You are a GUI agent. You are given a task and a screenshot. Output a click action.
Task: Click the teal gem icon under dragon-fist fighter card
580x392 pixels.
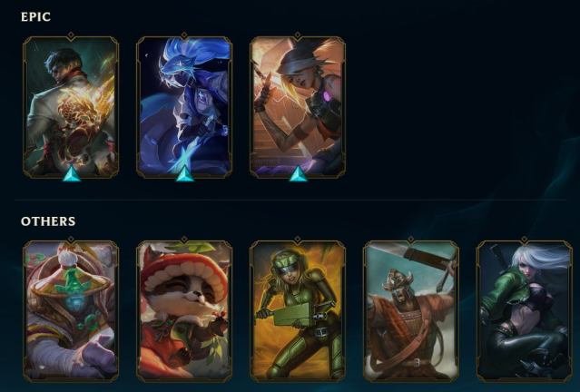(71, 174)
